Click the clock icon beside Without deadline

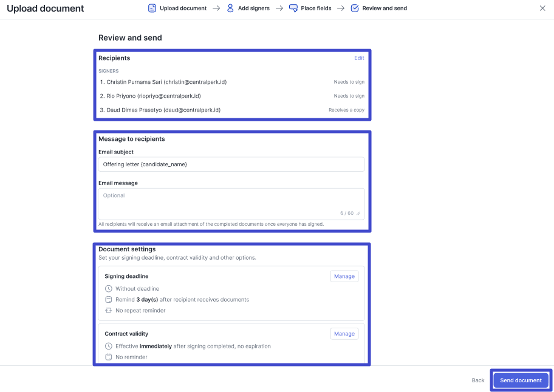(109, 289)
